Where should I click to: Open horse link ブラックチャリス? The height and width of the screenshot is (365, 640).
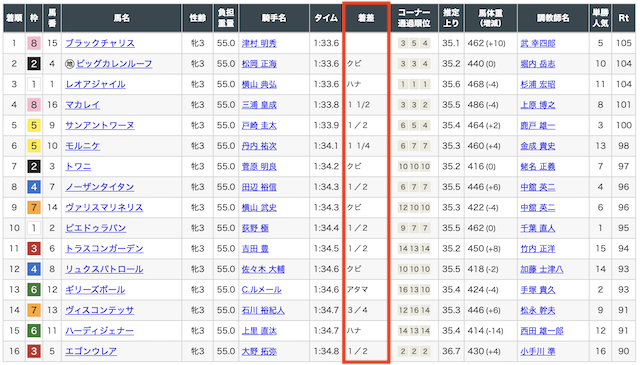pyautogui.click(x=100, y=43)
